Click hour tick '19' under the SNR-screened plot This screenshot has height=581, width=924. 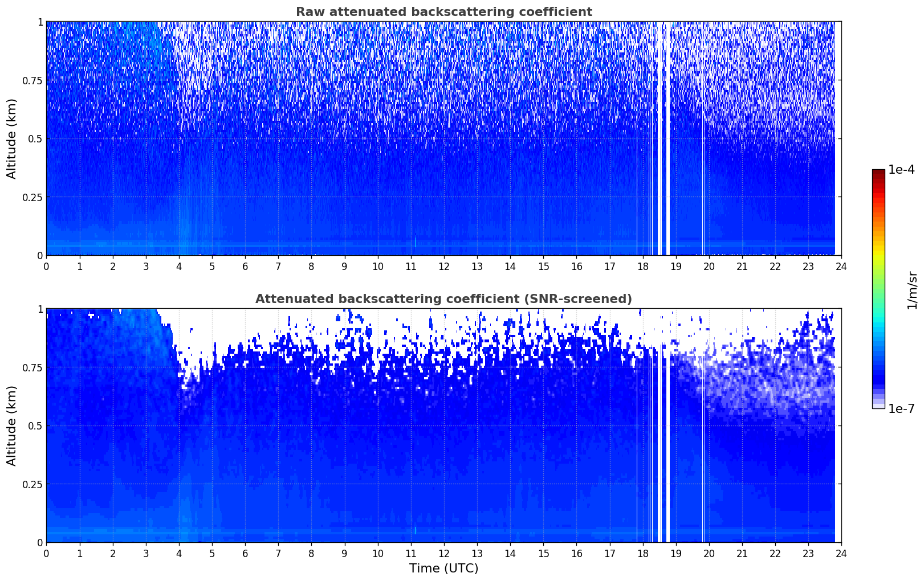[676, 553]
